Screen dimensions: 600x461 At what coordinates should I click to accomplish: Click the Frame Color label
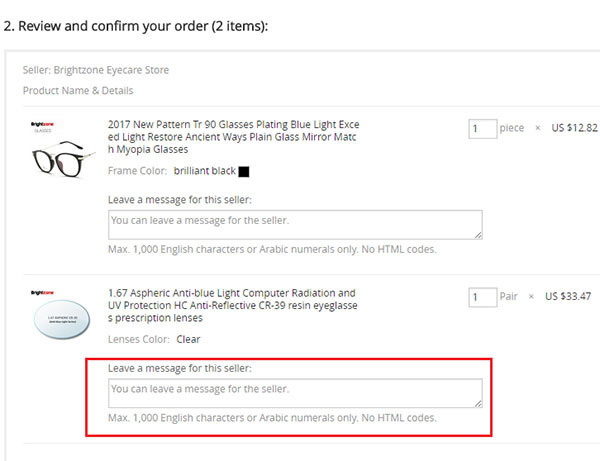(137, 171)
